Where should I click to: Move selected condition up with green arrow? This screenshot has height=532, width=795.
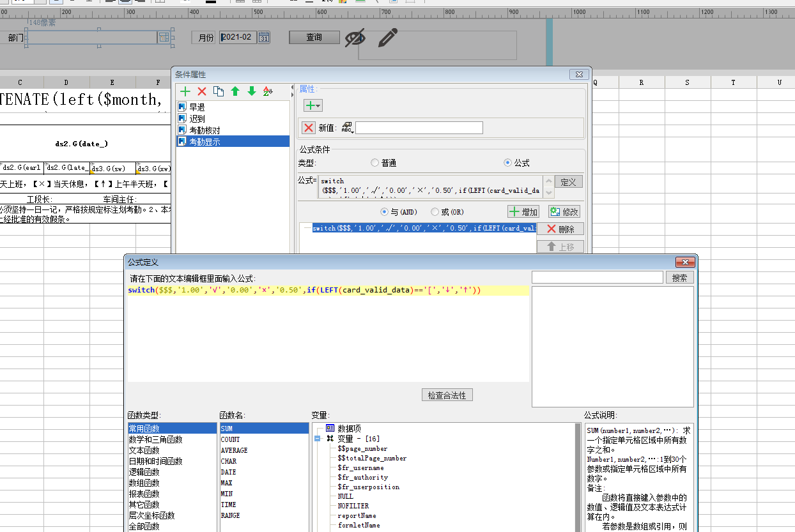tap(235, 91)
